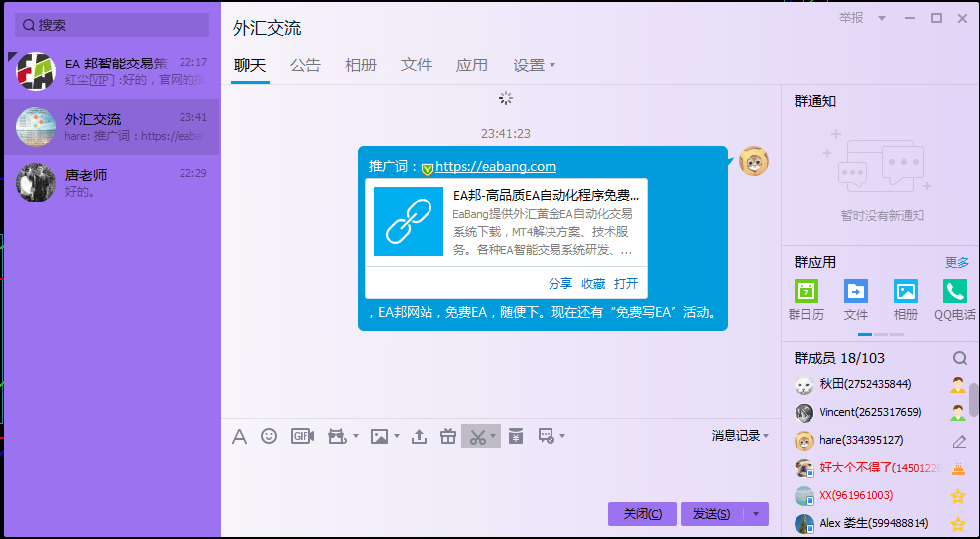Open the emoji smiley picker
The width and height of the screenshot is (980, 539).
[x=269, y=436]
